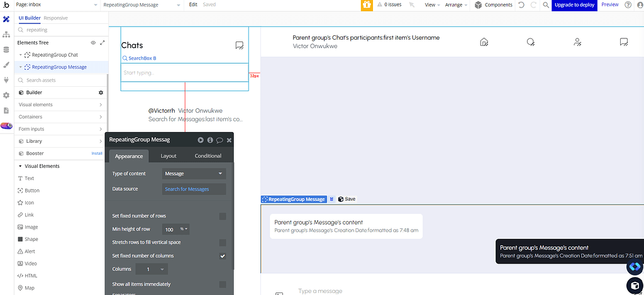Click the comment bubble icon in property editor
This screenshot has height=295, width=644.
(219, 140)
